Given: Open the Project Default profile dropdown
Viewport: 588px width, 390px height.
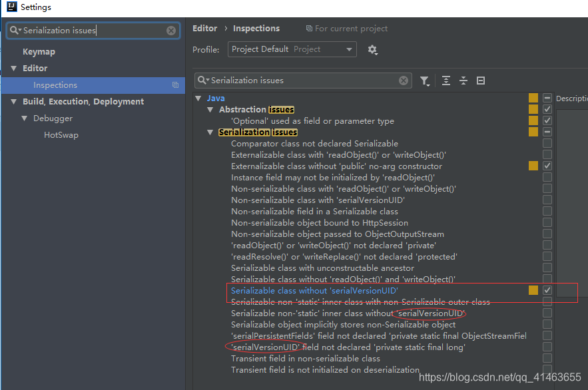Looking at the screenshot, I should [x=292, y=49].
